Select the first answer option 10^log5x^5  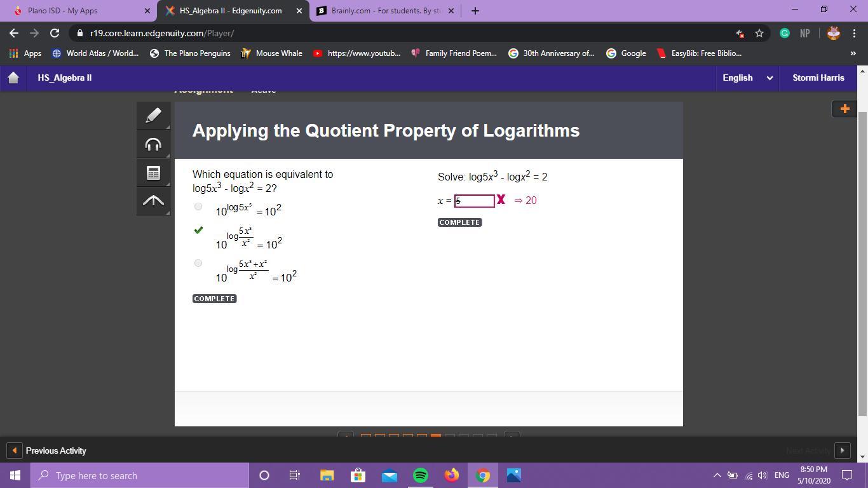(x=198, y=207)
